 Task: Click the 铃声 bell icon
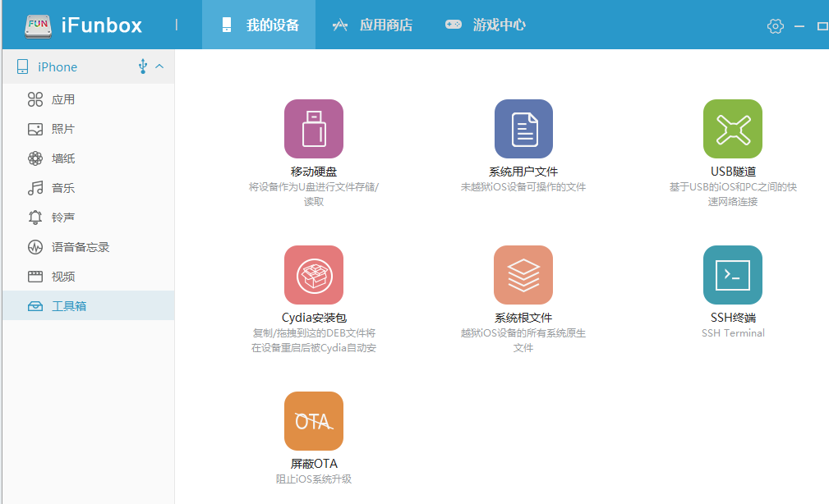[x=35, y=218]
